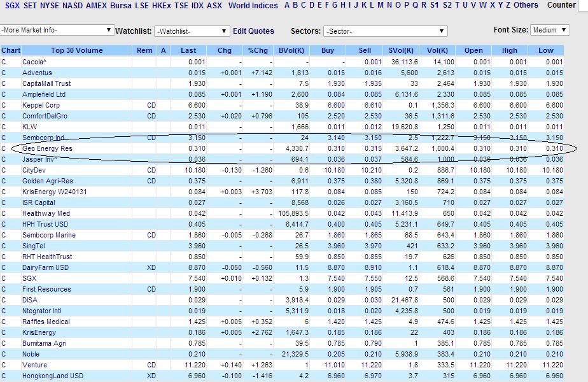588x382 pixels.
Task: View the HongkongLand USD quote
Action: point(53,376)
